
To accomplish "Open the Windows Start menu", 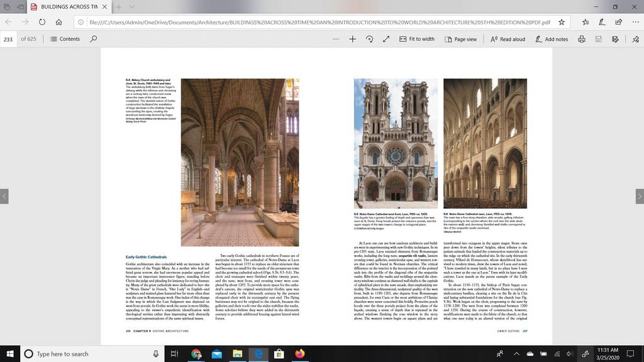I will [x=10, y=354].
